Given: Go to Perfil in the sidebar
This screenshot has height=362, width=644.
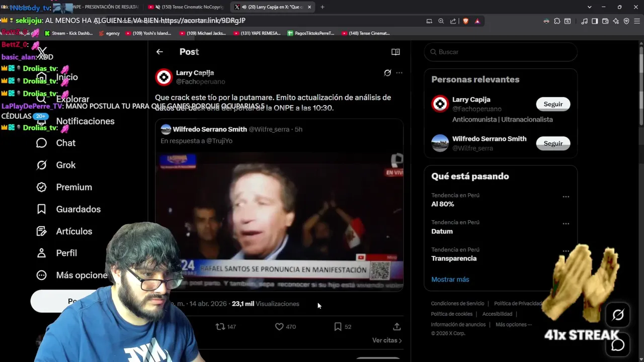Looking at the screenshot, I should [x=56, y=253].
